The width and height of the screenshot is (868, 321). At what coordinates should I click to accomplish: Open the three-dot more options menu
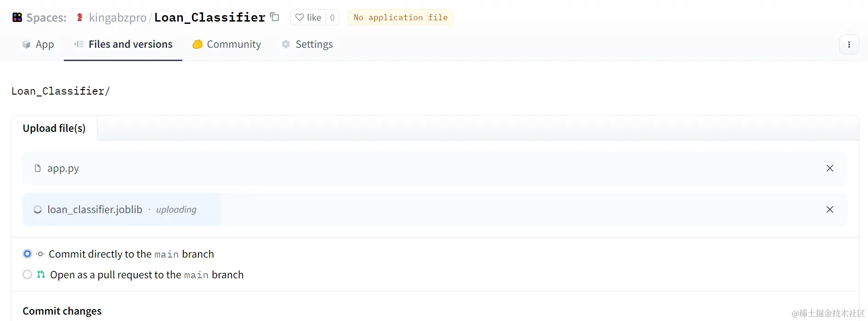coord(849,45)
